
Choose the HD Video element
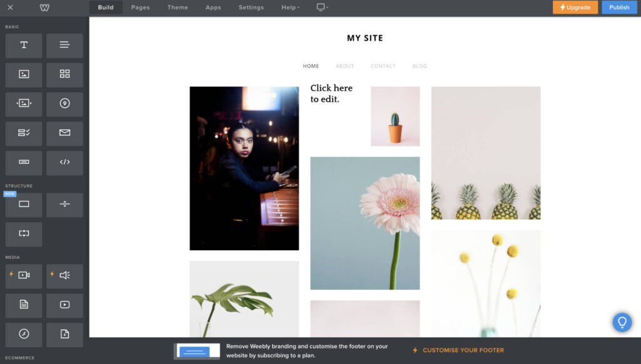(24, 276)
